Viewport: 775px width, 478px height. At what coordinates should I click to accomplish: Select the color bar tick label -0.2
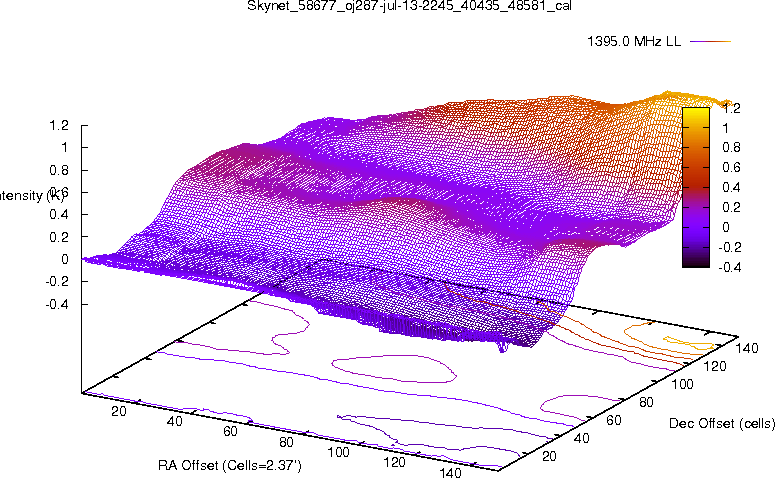click(x=729, y=247)
